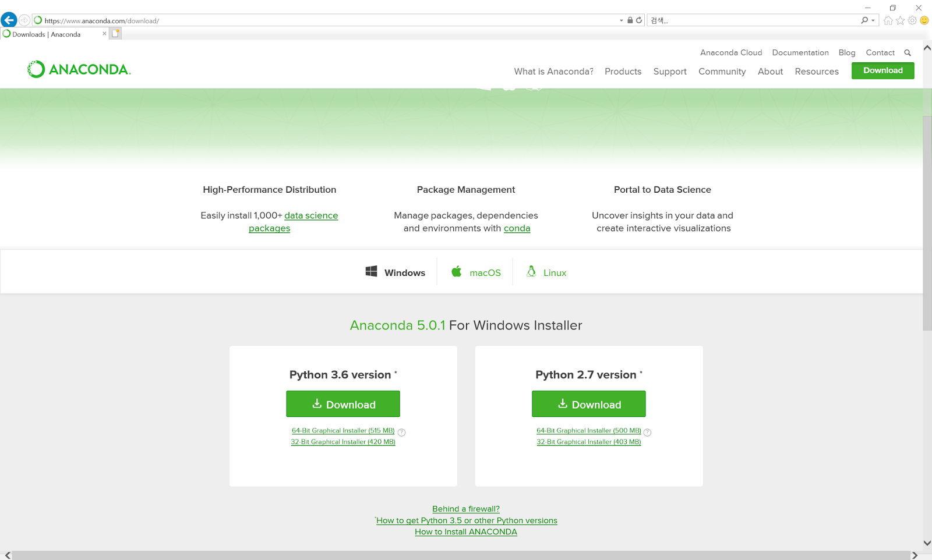Open the How to Install ANACONDA link
Screen dimensions: 932x560
coord(466,531)
